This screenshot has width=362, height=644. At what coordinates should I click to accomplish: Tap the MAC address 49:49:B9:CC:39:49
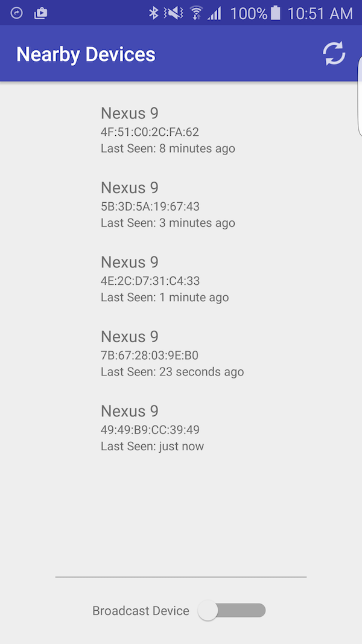pyautogui.click(x=150, y=430)
